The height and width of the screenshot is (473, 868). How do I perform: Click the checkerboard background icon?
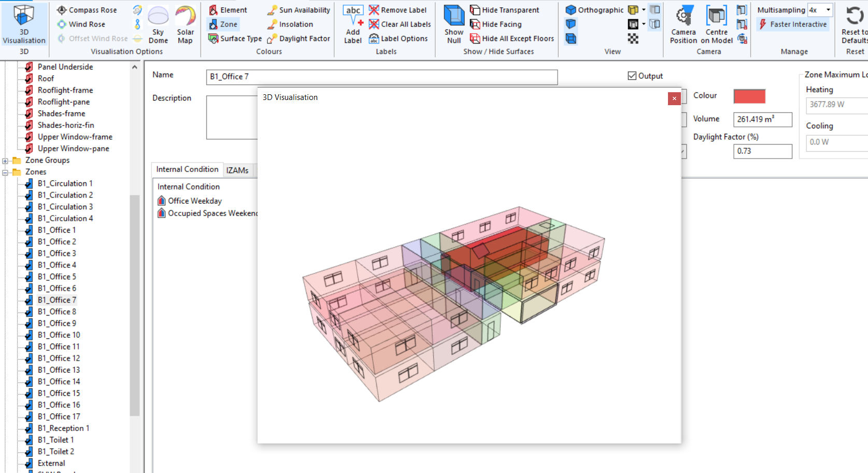633,38
